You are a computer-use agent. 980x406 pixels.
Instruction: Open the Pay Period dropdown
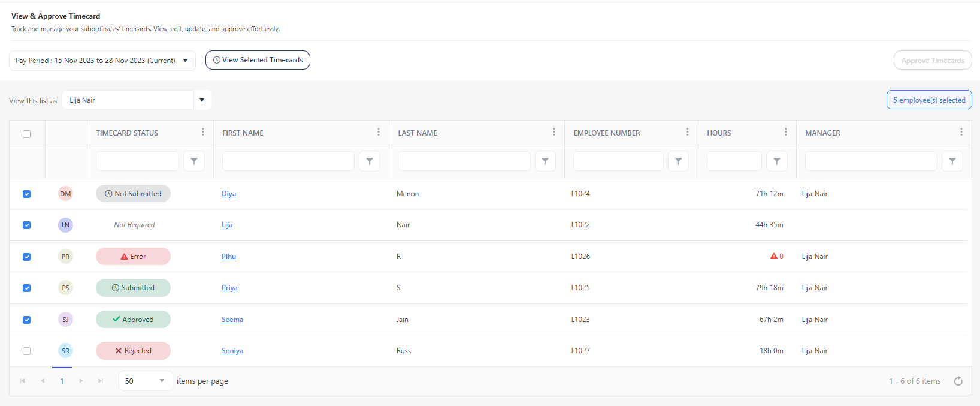[102, 61]
